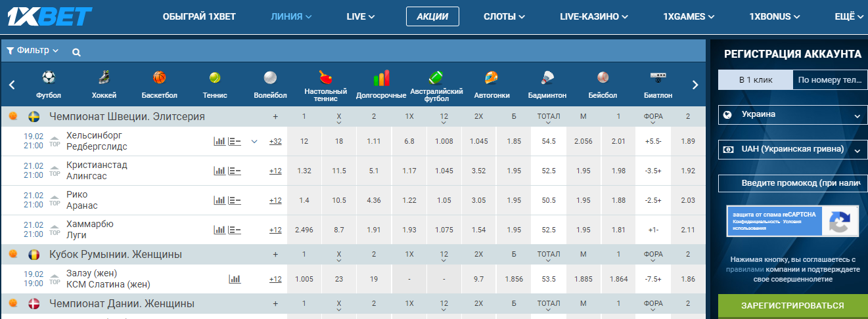Open statistics chart for Хаммарбю match
The height and width of the screenshot is (319, 868).
[x=219, y=230]
